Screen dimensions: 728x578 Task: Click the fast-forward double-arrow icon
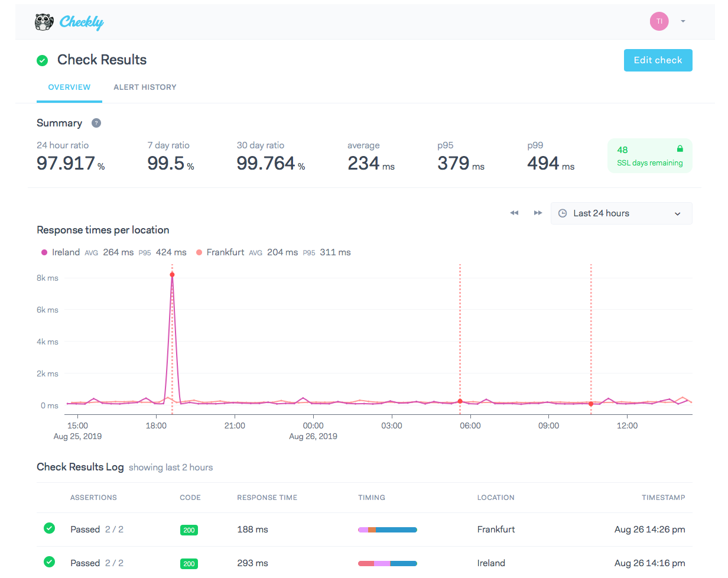538,213
